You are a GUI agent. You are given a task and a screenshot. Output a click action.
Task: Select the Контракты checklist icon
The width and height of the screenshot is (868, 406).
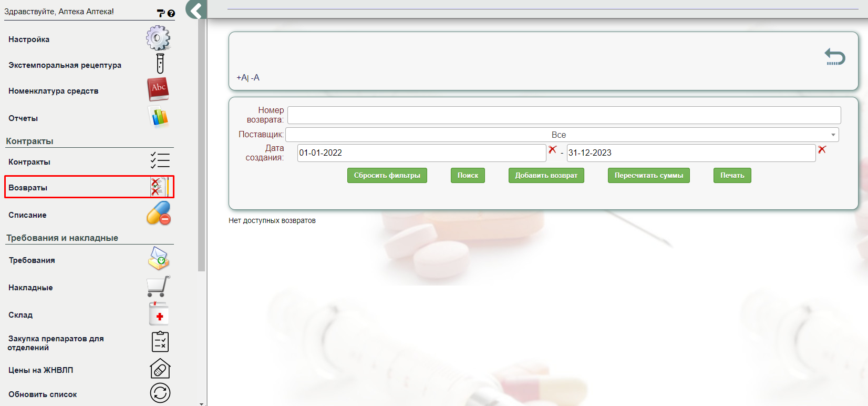pos(160,160)
